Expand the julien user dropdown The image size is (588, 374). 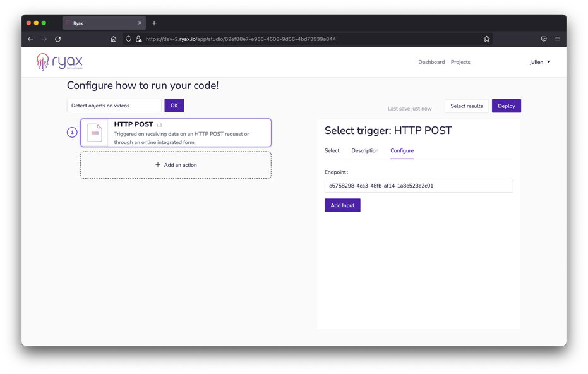[x=540, y=62]
